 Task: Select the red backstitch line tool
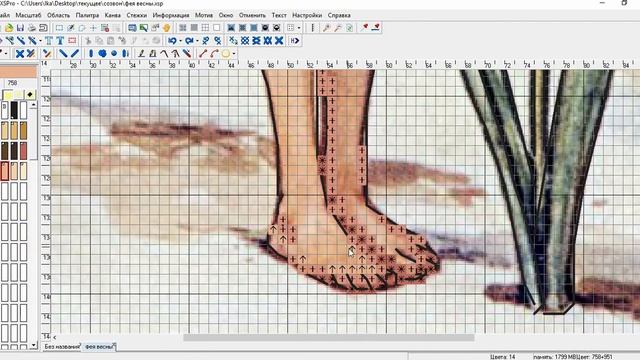[x=203, y=53]
